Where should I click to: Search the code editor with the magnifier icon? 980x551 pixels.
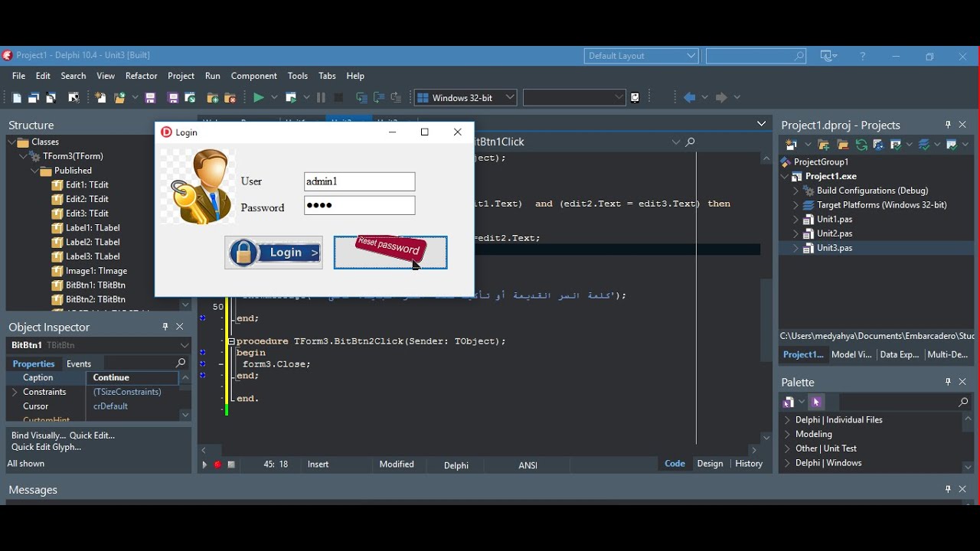[x=691, y=142]
